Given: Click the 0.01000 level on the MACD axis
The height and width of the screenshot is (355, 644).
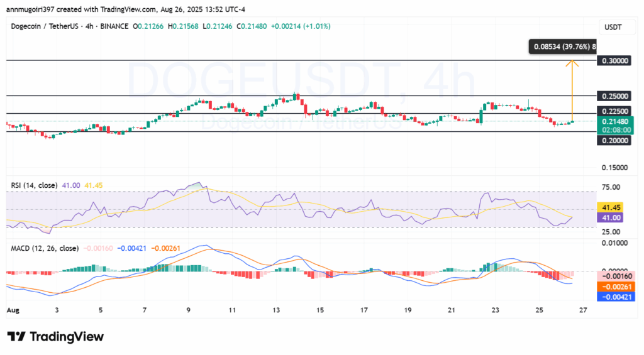Looking at the screenshot, I should 615,243.
